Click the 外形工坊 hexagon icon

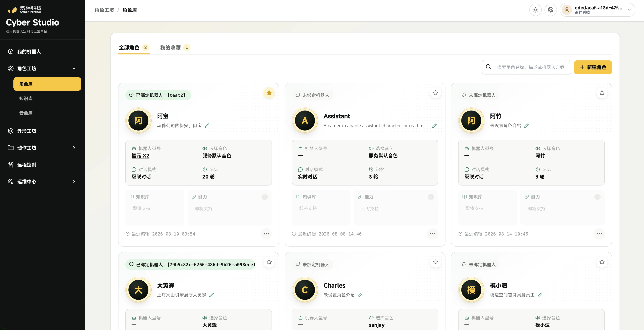11,131
